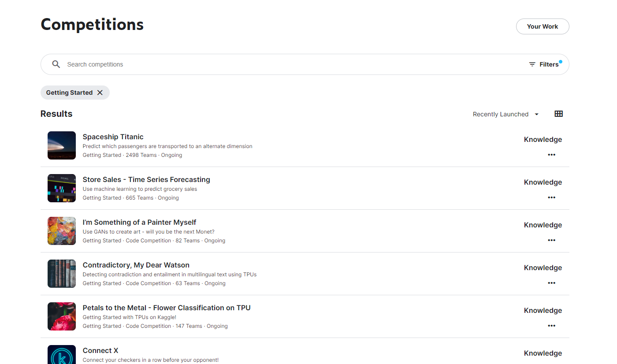Click the search magnifier icon

point(56,64)
